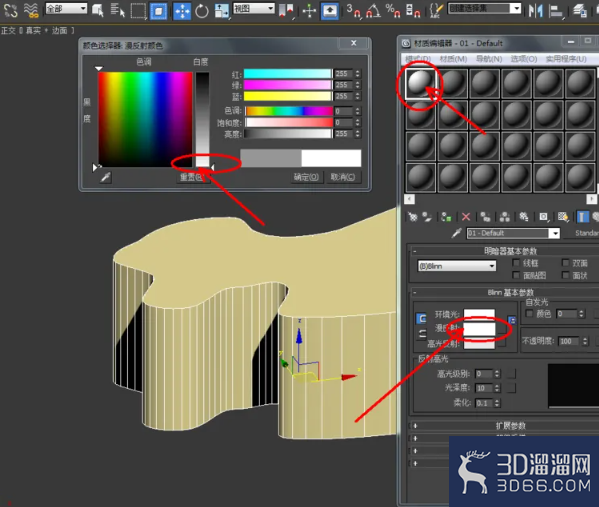The image size is (599, 507).
Task: Click the Mirror tool icon
Action: coord(536,10)
